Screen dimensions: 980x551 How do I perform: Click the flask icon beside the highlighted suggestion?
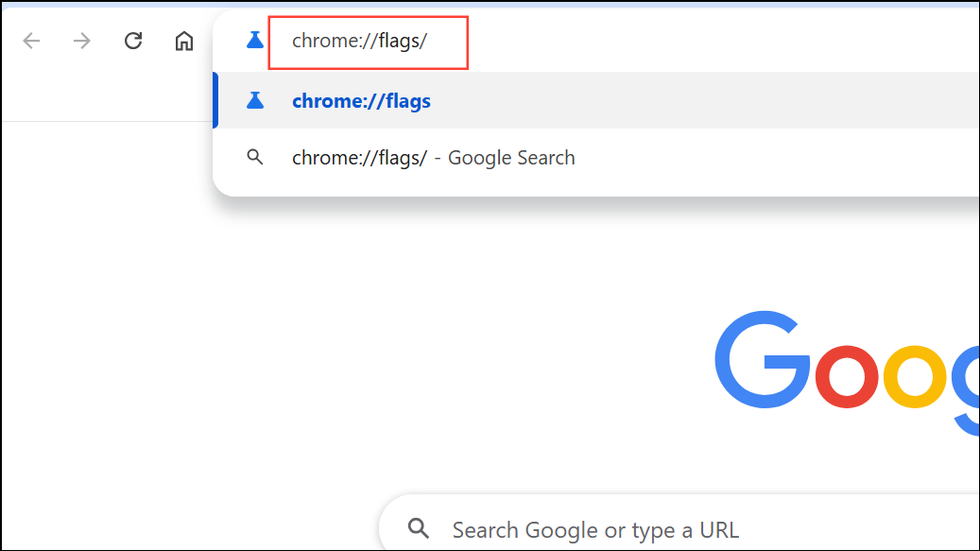pyautogui.click(x=254, y=100)
